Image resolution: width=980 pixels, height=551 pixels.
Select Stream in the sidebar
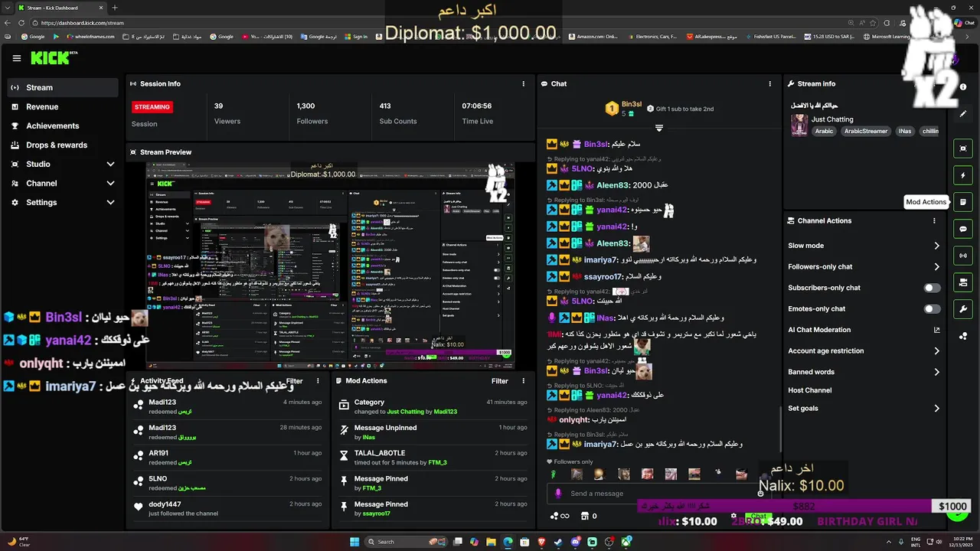(x=63, y=87)
